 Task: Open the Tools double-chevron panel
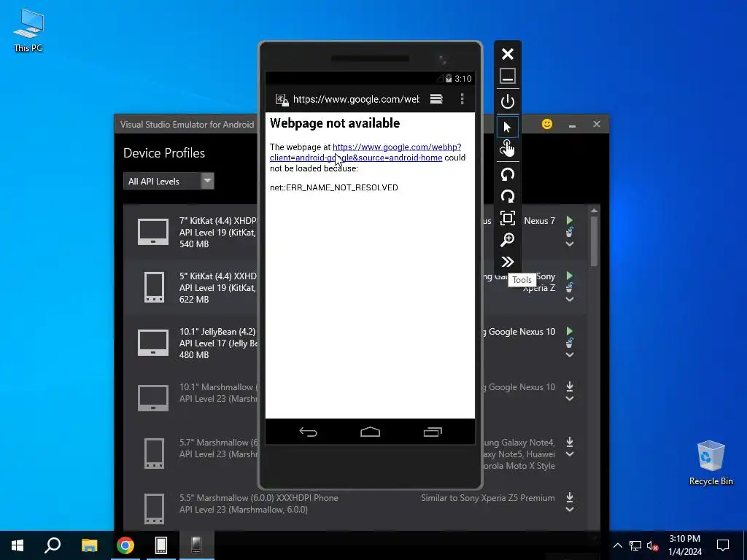tap(508, 262)
